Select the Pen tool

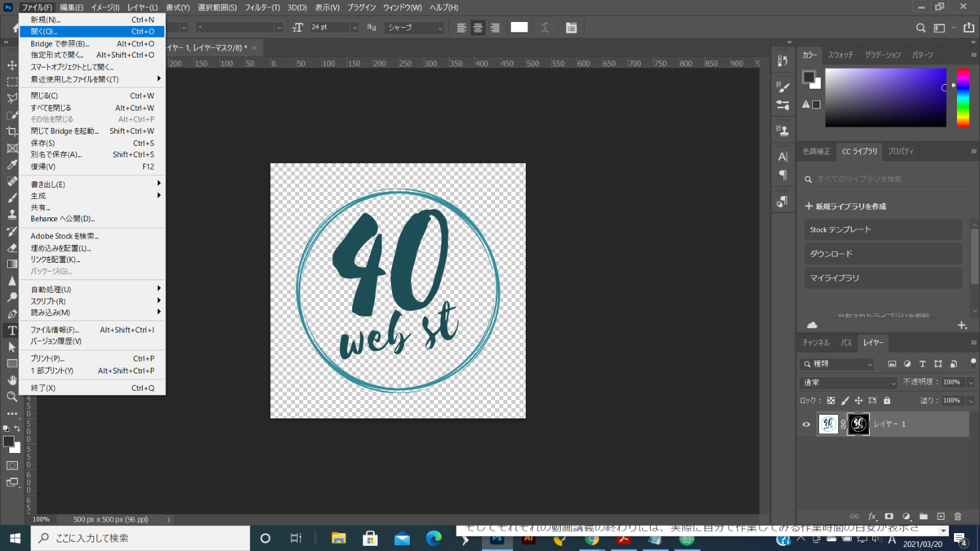11,313
